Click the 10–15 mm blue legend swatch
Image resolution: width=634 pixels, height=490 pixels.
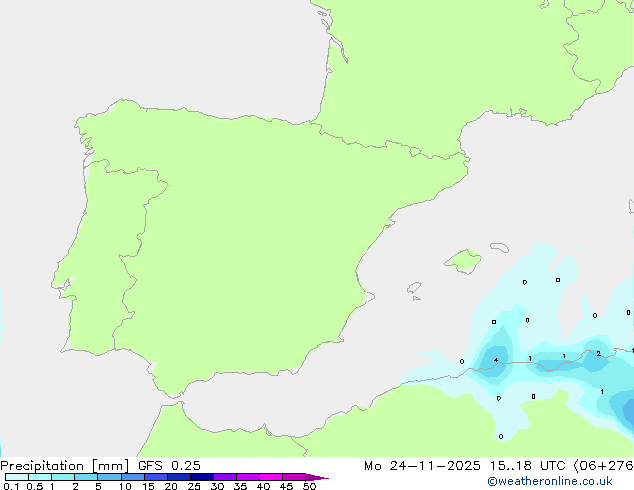coord(133,477)
